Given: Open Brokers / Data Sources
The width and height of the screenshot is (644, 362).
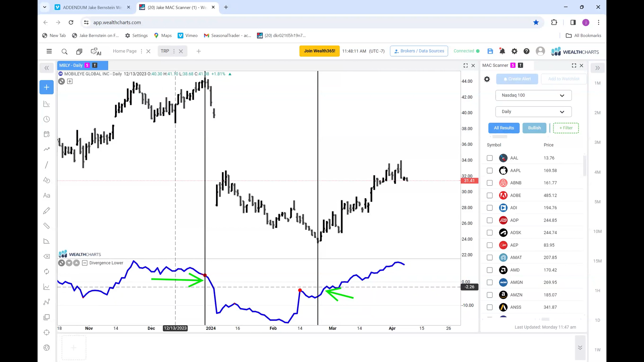Looking at the screenshot, I should click(419, 51).
